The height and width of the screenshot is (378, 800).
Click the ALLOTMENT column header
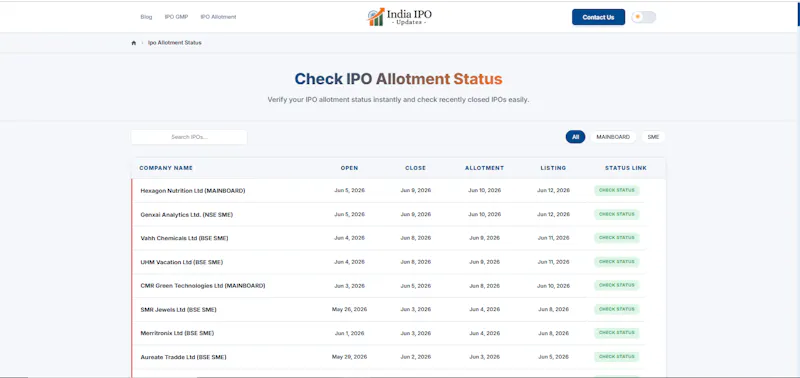pyautogui.click(x=484, y=168)
